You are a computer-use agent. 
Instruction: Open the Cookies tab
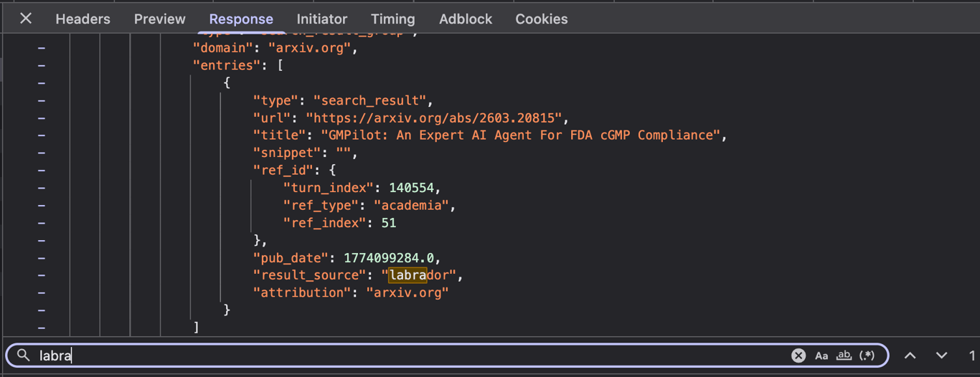click(541, 19)
